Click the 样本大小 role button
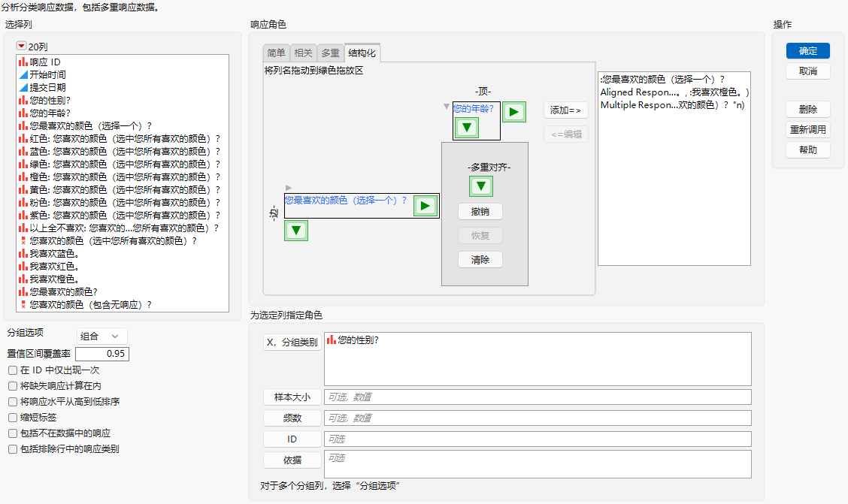This screenshot has width=848, height=504. [x=292, y=397]
